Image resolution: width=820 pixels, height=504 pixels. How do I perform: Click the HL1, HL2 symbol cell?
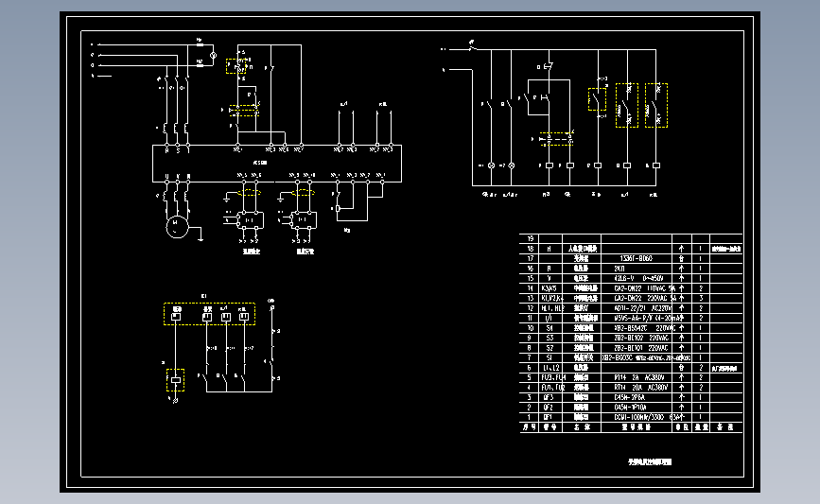tap(550, 308)
